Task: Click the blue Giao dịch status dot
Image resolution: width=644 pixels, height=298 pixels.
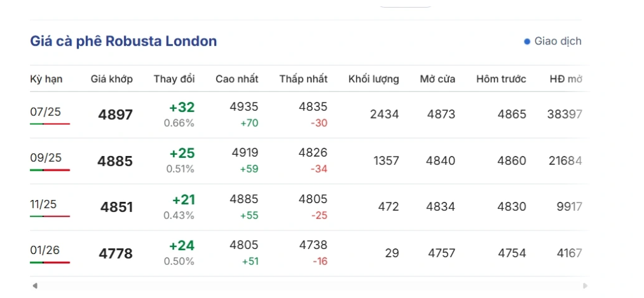Action: (527, 41)
